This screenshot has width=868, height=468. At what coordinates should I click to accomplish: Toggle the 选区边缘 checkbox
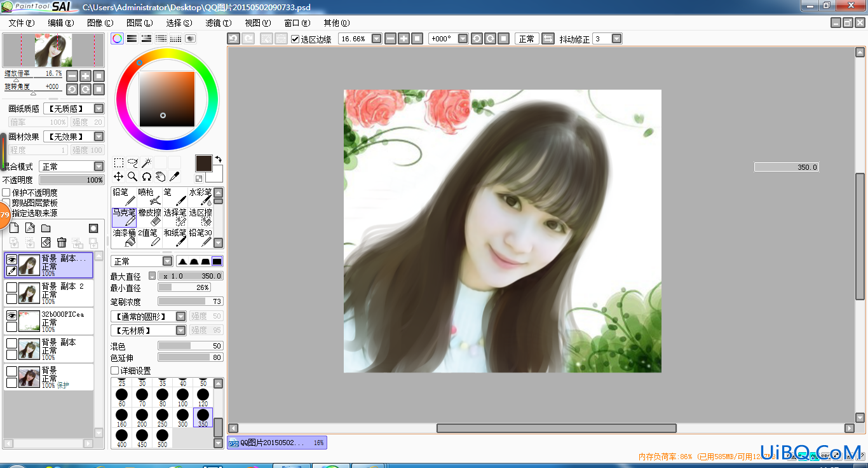[295, 39]
